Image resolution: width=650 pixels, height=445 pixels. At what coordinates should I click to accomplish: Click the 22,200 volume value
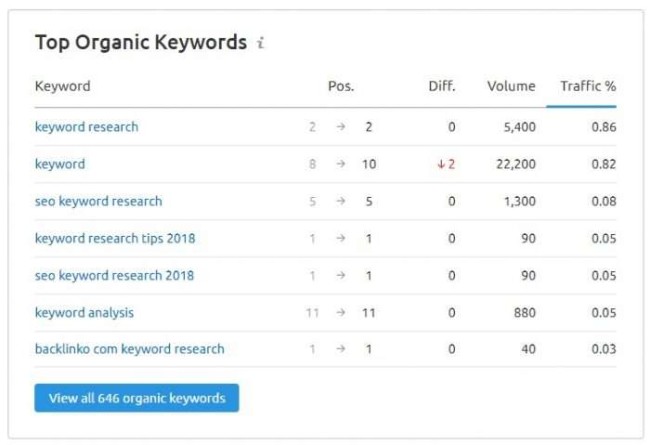(515, 164)
